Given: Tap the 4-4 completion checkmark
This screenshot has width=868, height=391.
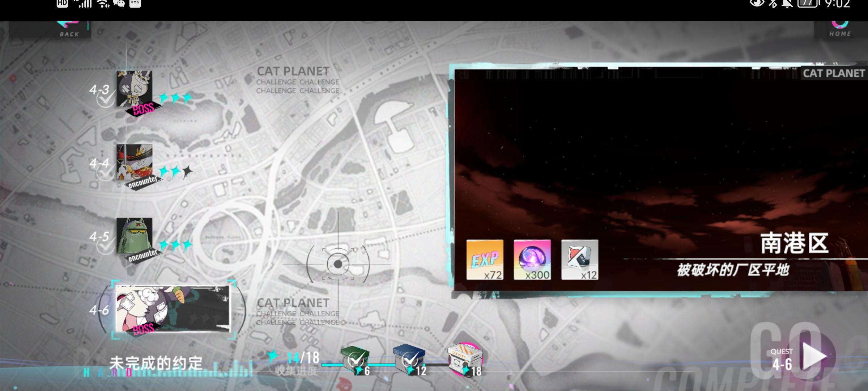Looking at the screenshot, I should coord(105,173).
